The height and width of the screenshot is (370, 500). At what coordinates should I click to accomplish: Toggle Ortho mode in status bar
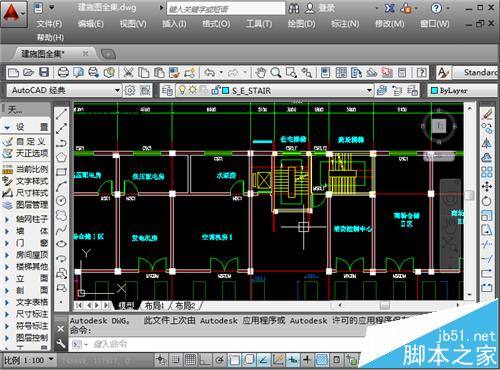[205, 360]
